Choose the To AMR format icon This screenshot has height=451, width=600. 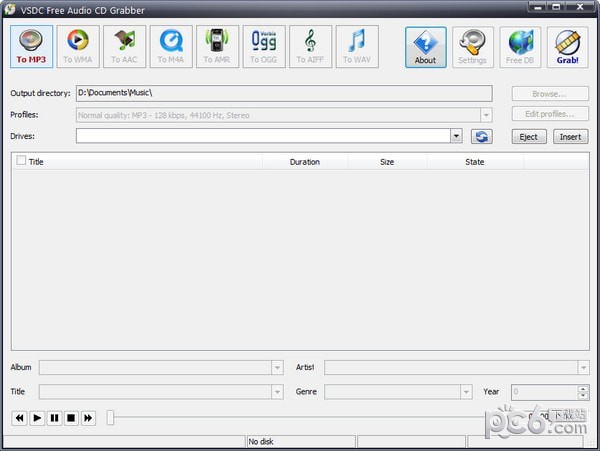click(x=217, y=47)
